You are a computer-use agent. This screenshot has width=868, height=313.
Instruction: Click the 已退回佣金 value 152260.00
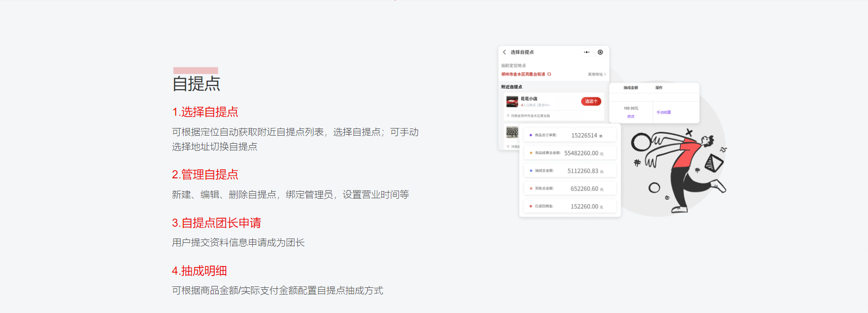(x=584, y=206)
